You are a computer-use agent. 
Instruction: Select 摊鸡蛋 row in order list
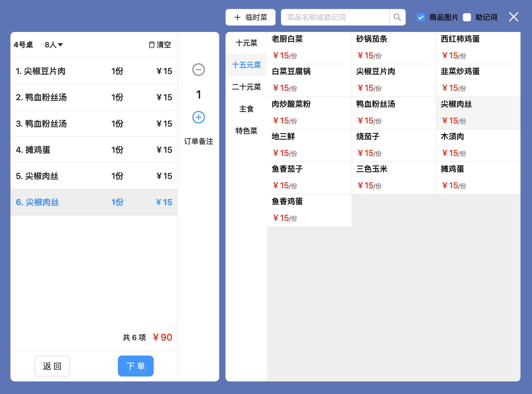point(94,150)
